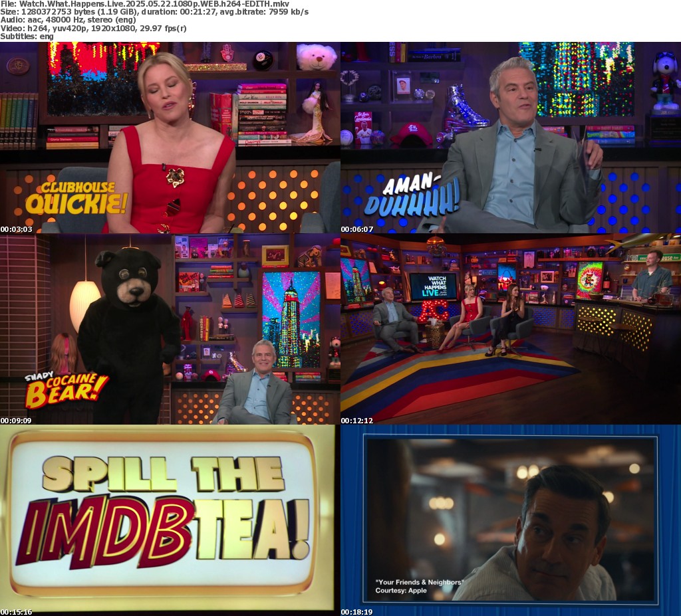
Task: Click the Video: h264 1920x1080 info line
Action: [93, 28]
